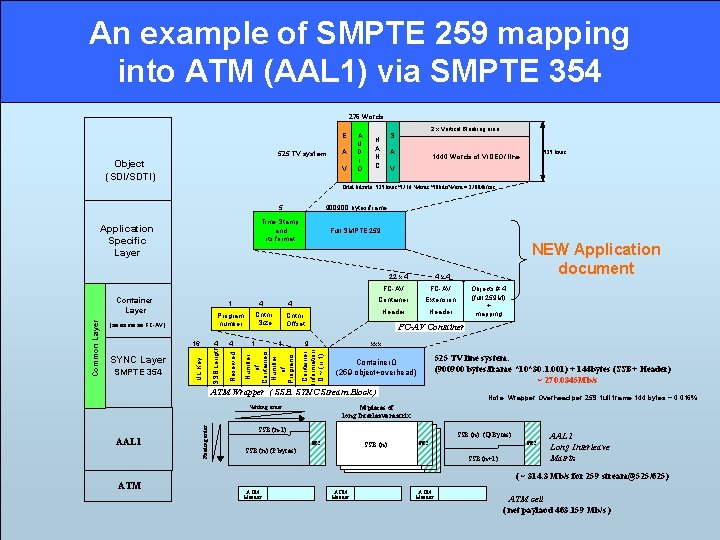Click the 'AAL1 Long Interleave Matrix' italic text

pyautogui.click(x=579, y=447)
